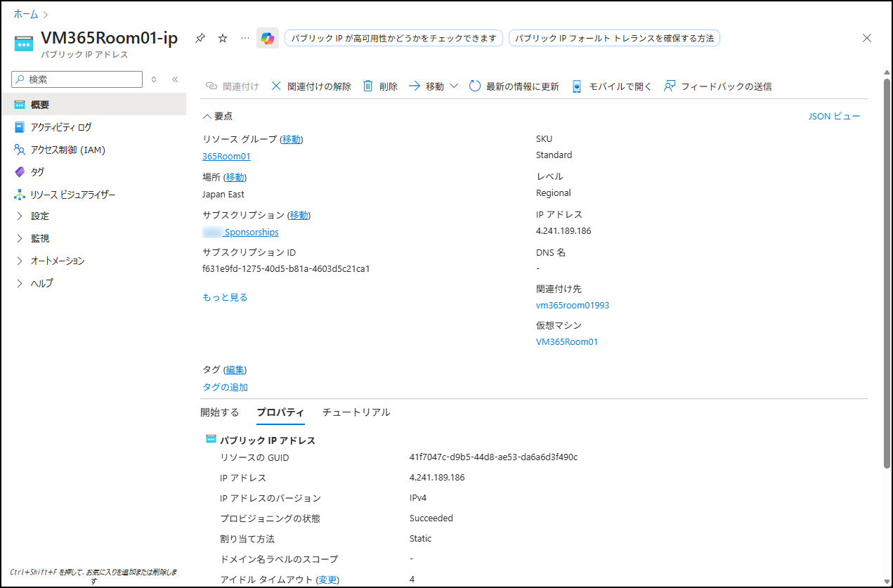Click the delete trash icon

(x=367, y=86)
